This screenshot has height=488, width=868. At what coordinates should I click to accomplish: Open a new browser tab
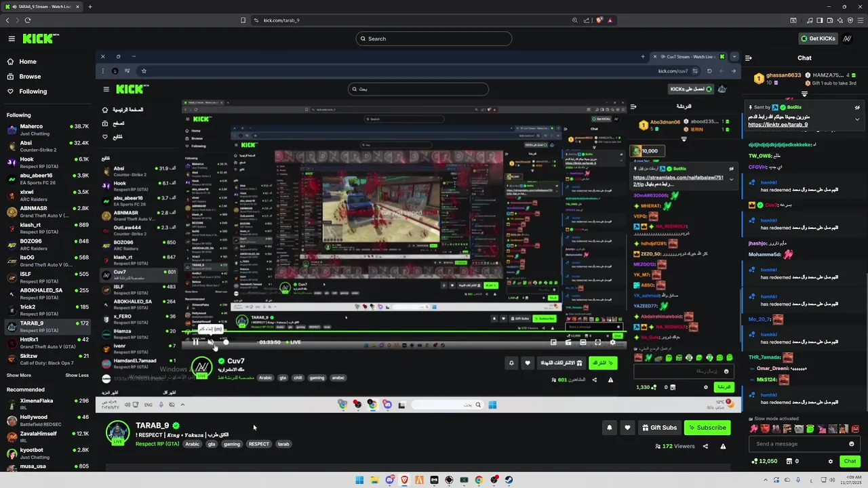click(x=90, y=7)
